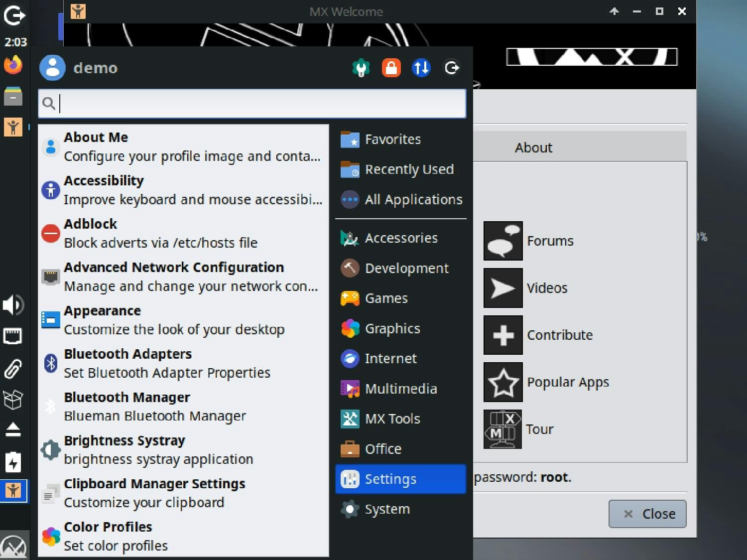Click the Brightness Systray icon
Viewport: 747px width, 560px height.
click(51, 450)
